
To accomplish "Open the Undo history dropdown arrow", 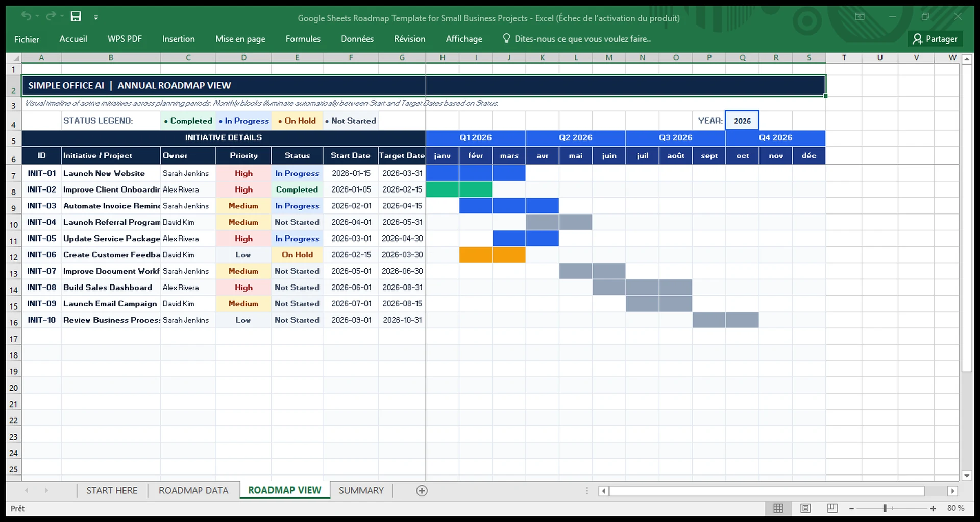I will pos(37,17).
